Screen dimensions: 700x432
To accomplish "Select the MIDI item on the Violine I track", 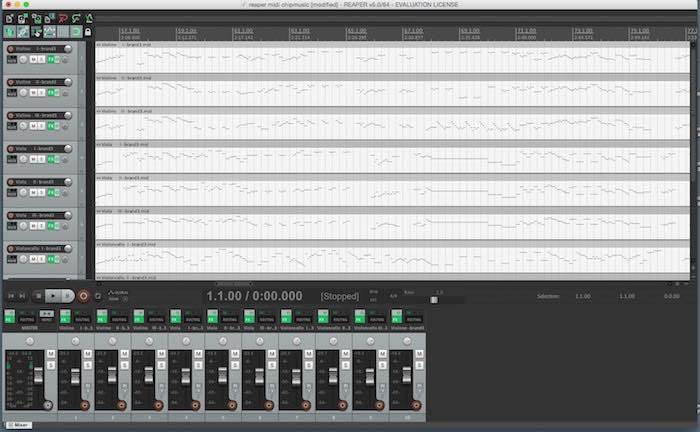I will pos(393,57).
